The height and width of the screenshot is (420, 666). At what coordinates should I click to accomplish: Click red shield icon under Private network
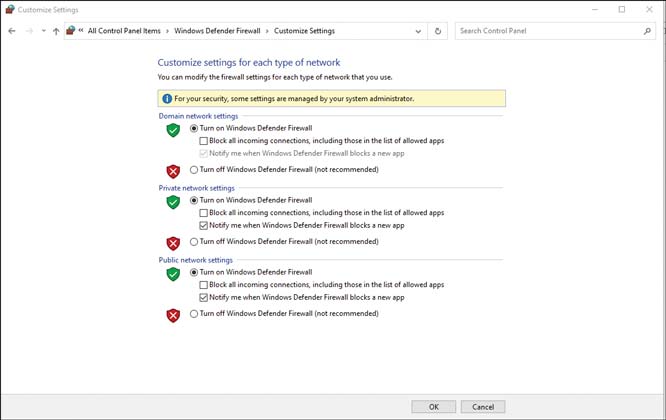173,243
